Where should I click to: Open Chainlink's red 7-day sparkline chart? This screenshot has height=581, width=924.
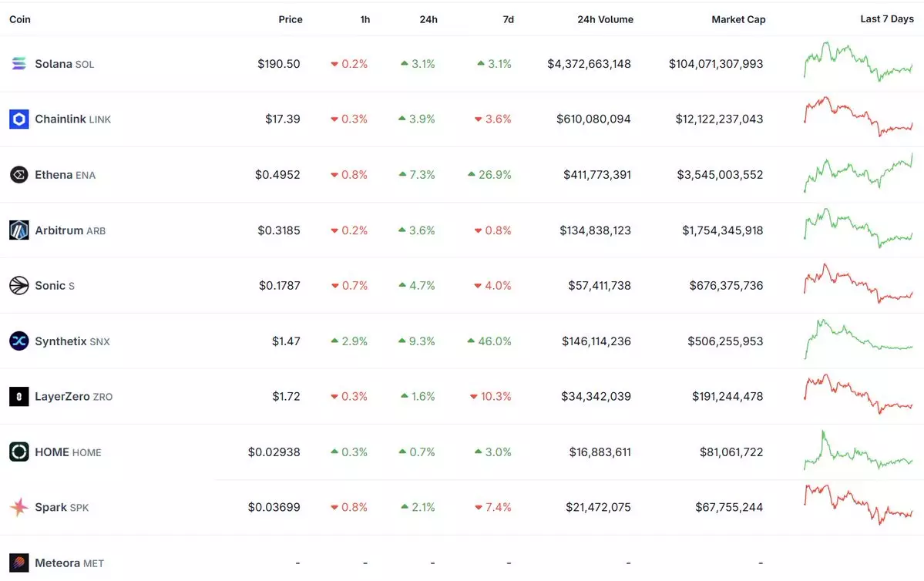(858, 118)
